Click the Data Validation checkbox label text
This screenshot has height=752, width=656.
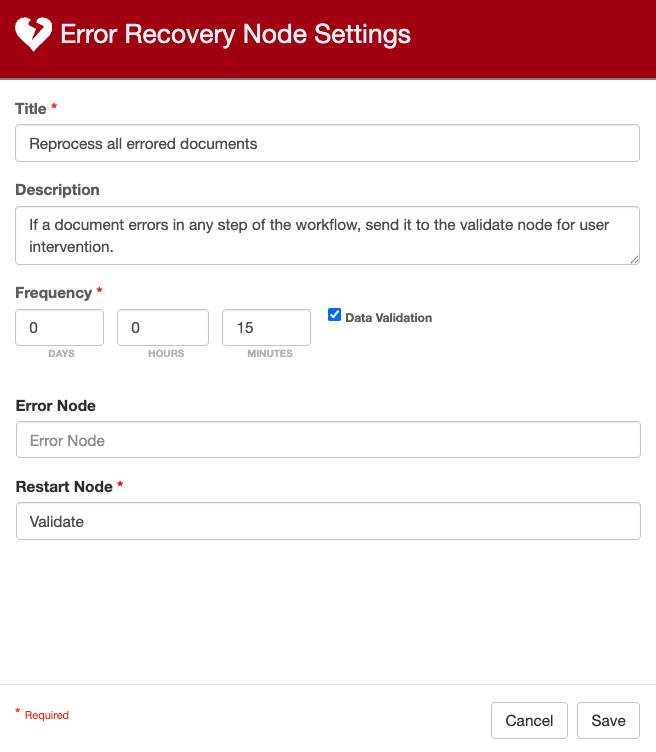point(388,318)
